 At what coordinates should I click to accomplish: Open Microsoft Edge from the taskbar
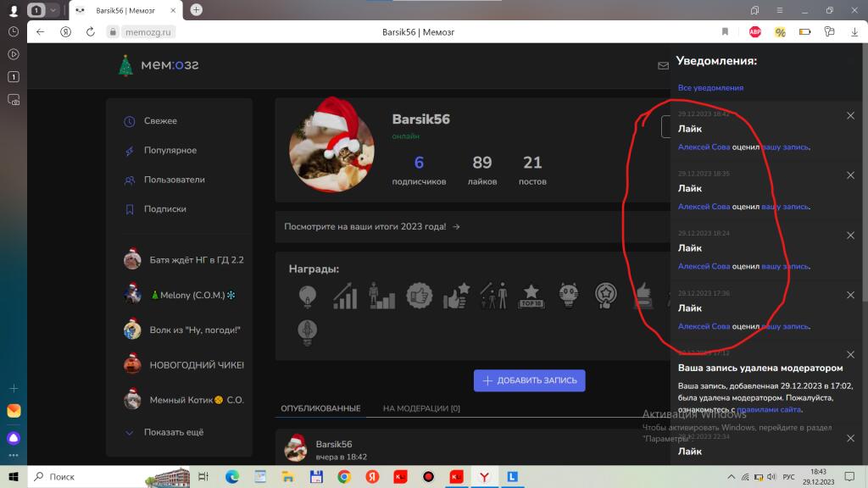(x=232, y=476)
